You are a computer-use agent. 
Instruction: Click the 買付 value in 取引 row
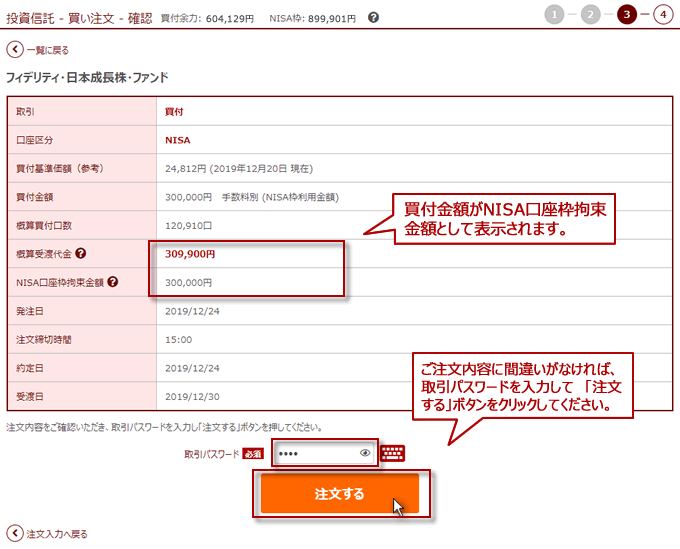[174, 111]
